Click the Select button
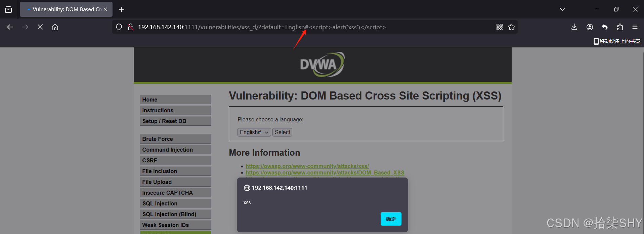The width and height of the screenshot is (644, 234). [282, 132]
